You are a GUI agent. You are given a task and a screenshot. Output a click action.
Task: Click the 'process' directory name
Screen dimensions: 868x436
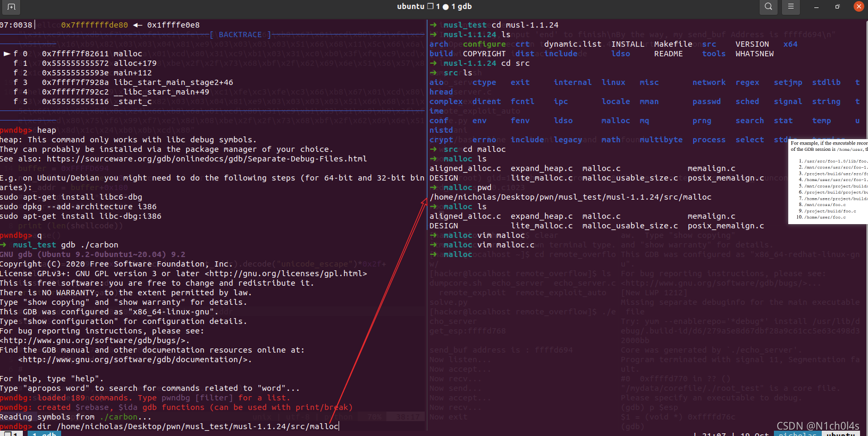pyautogui.click(x=709, y=140)
